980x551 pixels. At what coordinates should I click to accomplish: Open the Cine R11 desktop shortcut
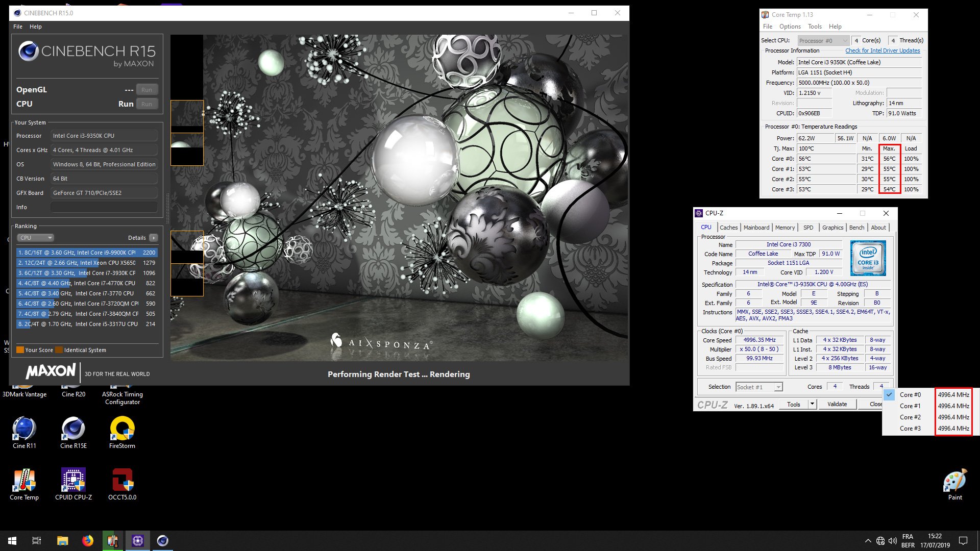(x=24, y=433)
